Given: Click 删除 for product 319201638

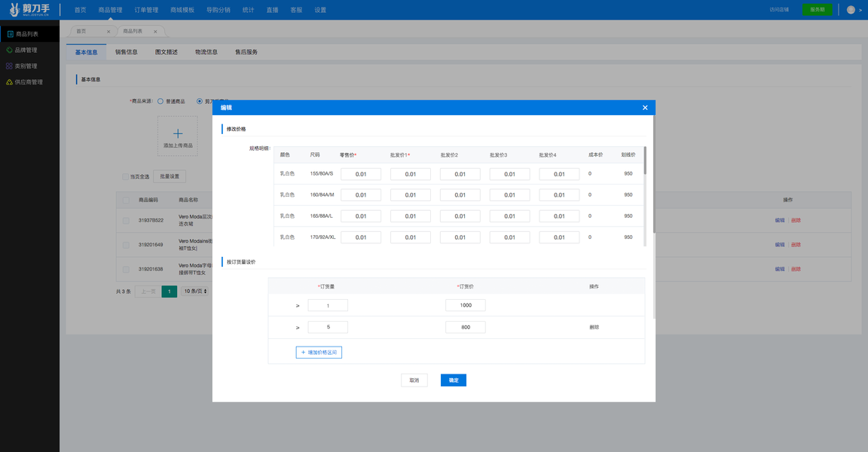Looking at the screenshot, I should point(796,270).
